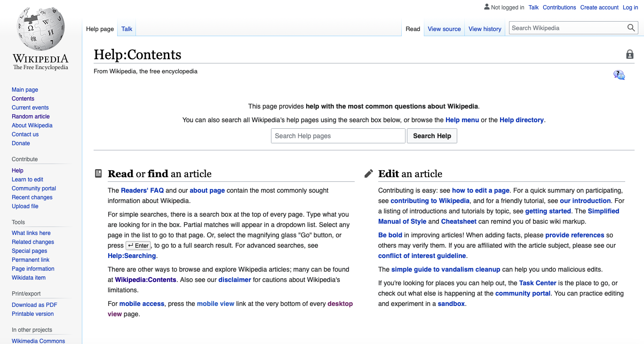Open Related changes in the sidebar
644x344 pixels.
click(33, 242)
